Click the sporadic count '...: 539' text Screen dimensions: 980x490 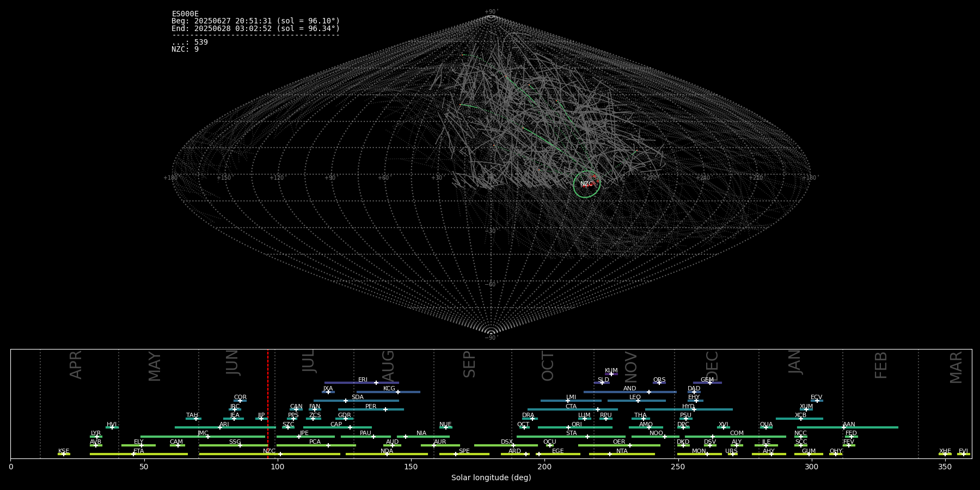point(189,42)
